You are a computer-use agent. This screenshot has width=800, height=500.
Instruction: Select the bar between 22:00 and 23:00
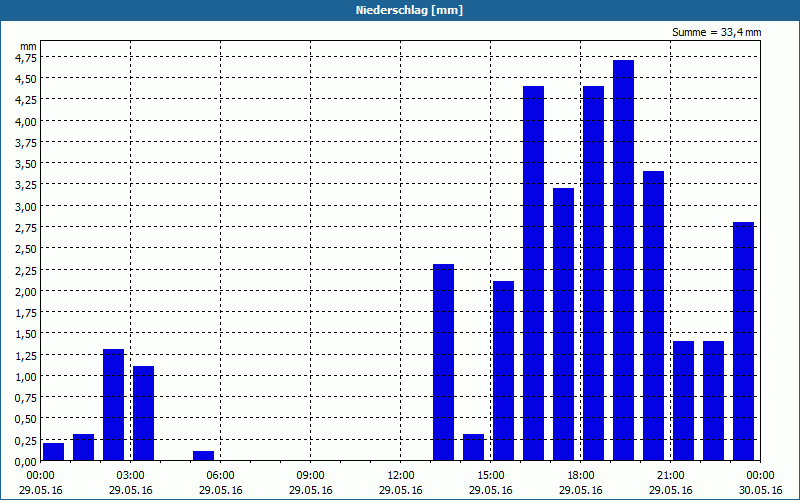714,401
